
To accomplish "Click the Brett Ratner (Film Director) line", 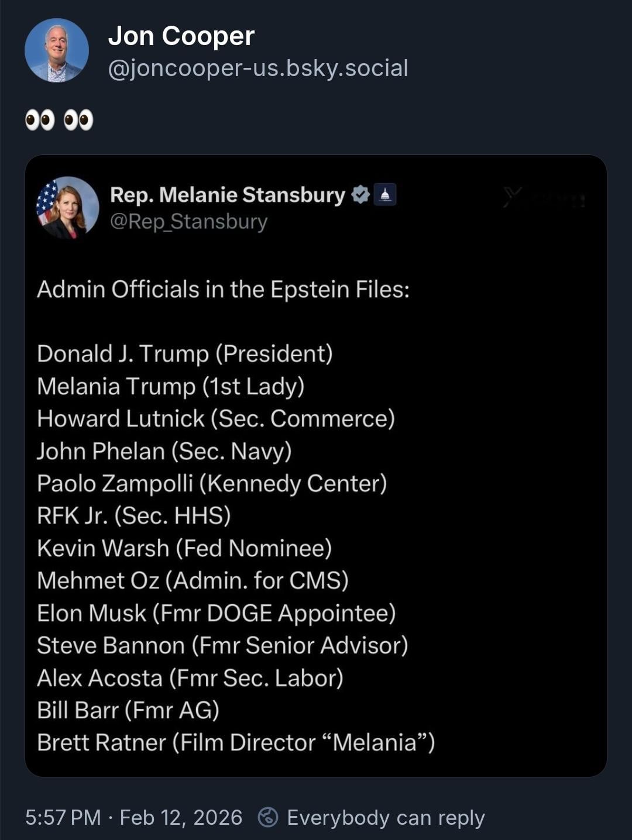I will [x=236, y=742].
